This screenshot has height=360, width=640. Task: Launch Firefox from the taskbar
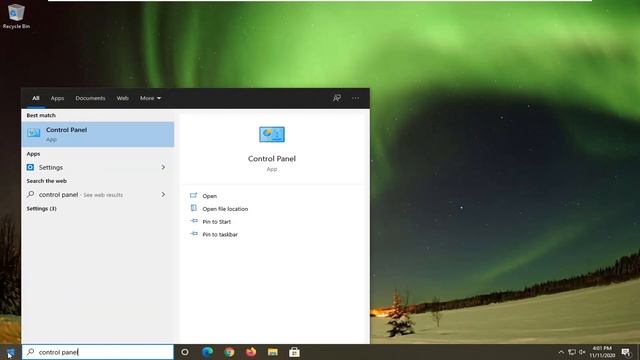pyautogui.click(x=251, y=352)
